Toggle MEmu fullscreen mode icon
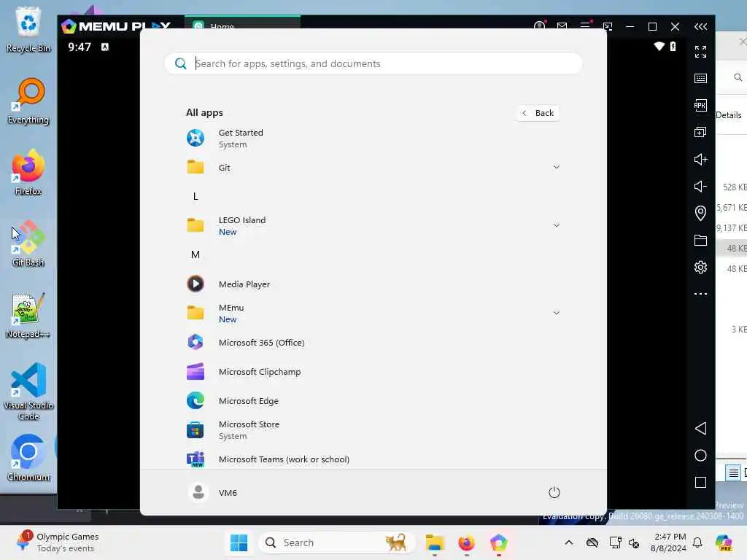The height and width of the screenshot is (560, 747). 700,52
